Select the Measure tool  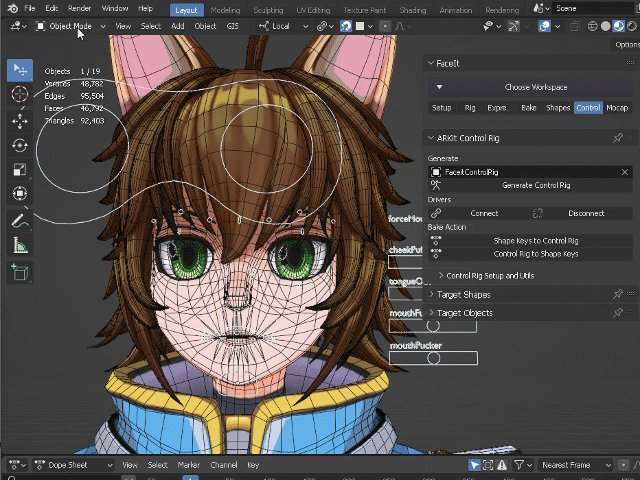[x=20, y=245]
